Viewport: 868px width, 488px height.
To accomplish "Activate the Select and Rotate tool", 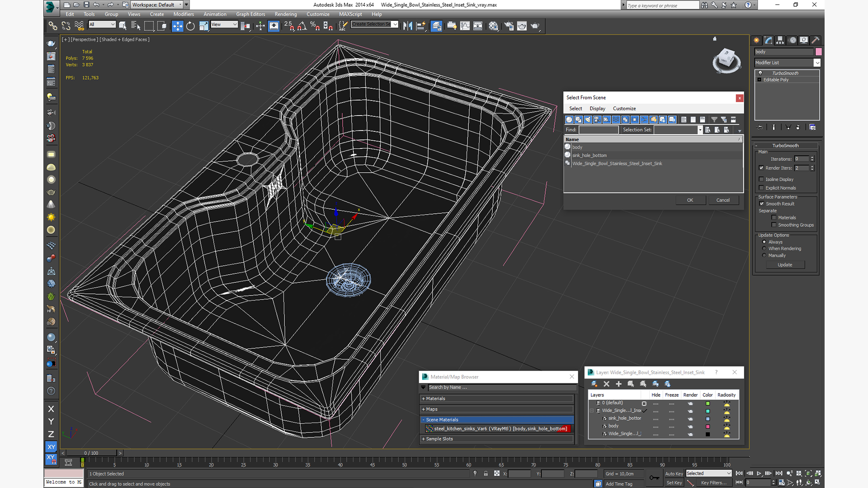I will [190, 26].
